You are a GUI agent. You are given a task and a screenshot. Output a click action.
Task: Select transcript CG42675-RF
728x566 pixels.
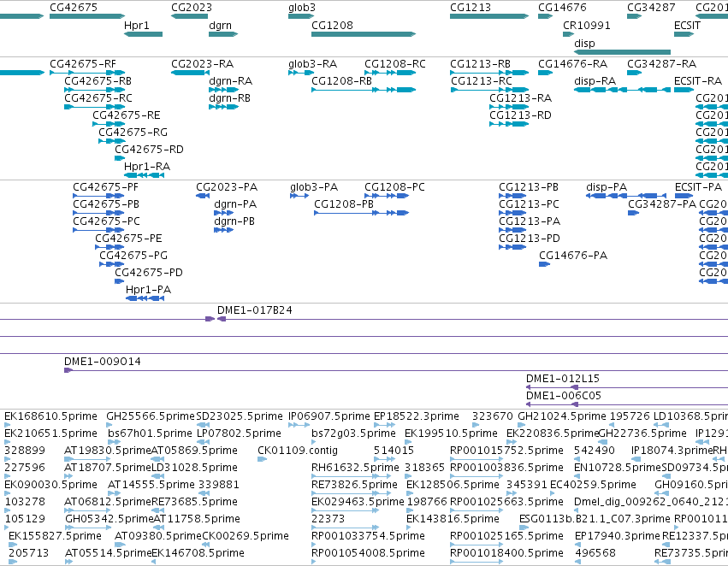[83, 64]
